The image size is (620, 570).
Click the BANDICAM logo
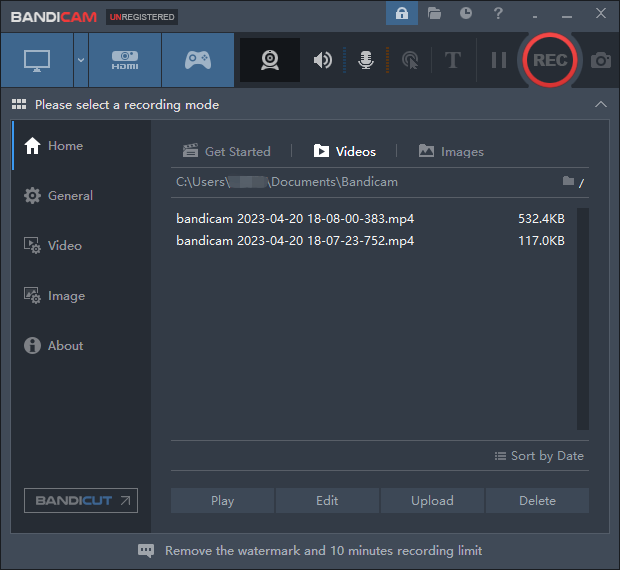click(x=54, y=17)
